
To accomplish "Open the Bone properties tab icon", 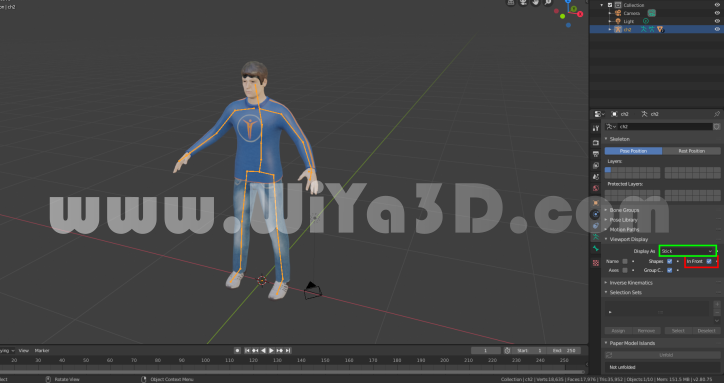I will coord(596,249).
